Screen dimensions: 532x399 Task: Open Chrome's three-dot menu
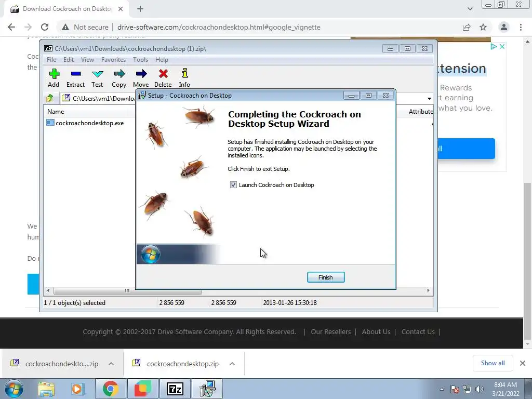(x=521, y=27)
